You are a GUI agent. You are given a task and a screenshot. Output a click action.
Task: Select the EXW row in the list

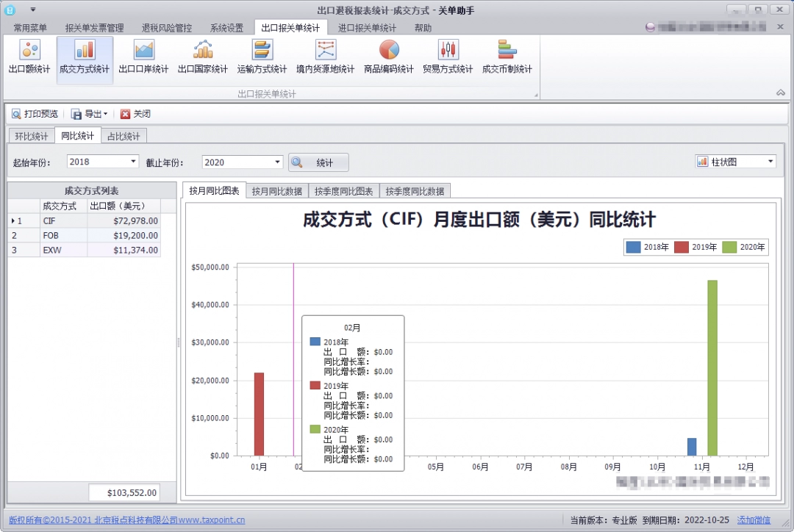84,250
